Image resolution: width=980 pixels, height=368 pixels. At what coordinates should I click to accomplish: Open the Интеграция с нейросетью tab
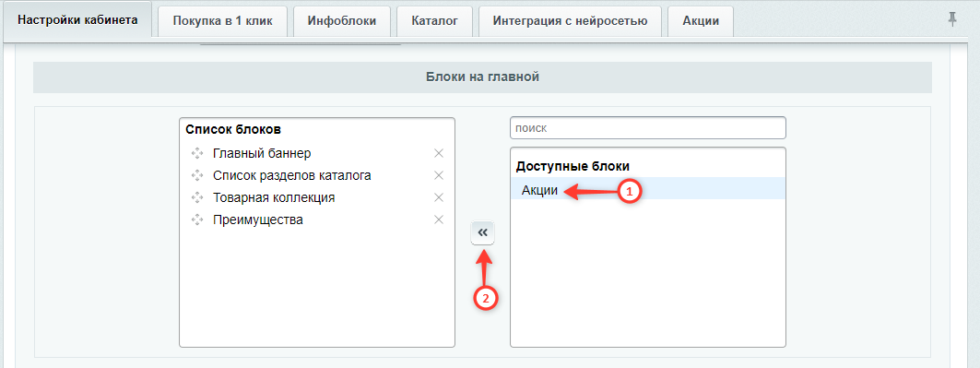[x=570, y=21]
